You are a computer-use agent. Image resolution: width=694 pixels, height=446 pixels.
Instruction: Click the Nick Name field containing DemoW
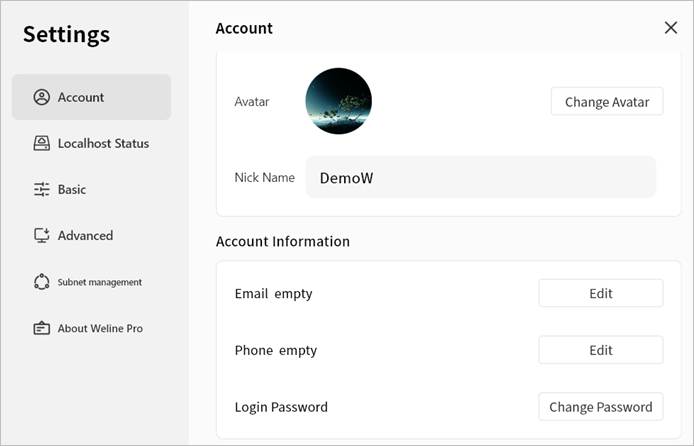480,178
